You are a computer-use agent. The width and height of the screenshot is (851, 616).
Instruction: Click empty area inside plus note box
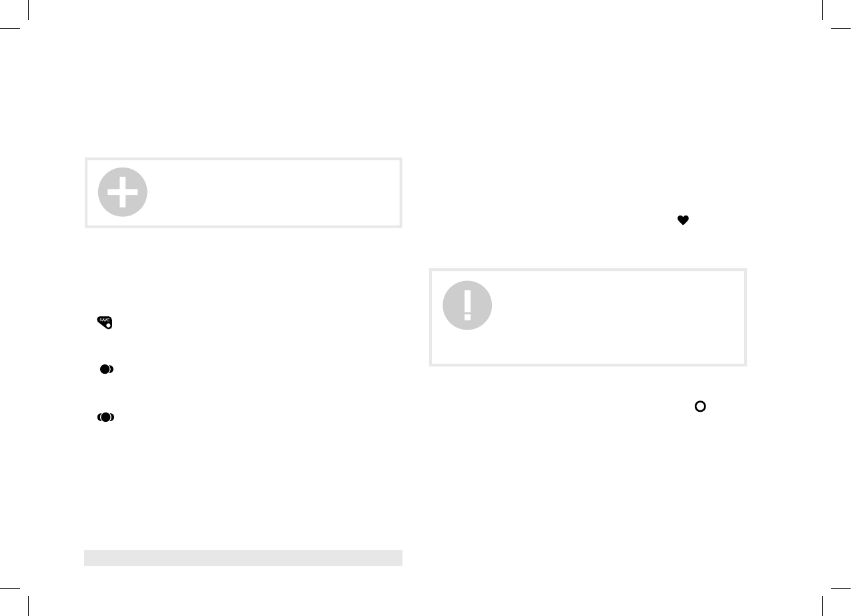click(x=274, y=193)
